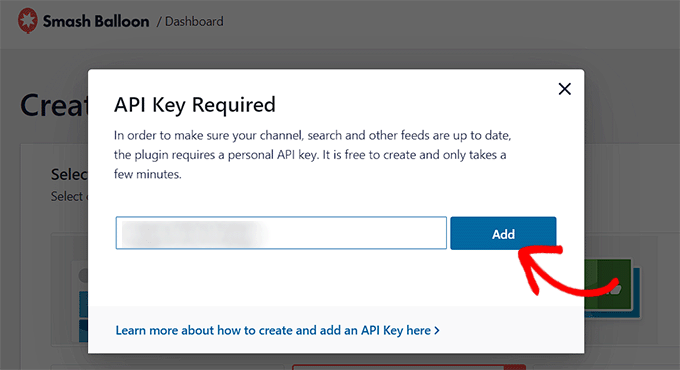
Task: Close the API Key Required dialog
Action: tap(564, 89)
